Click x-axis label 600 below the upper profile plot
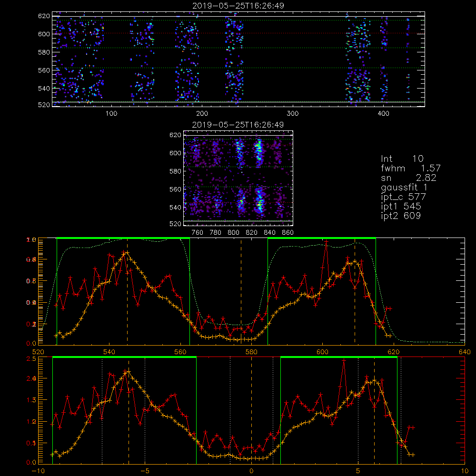This screenshot has height=476, width=476. point(323,352)
